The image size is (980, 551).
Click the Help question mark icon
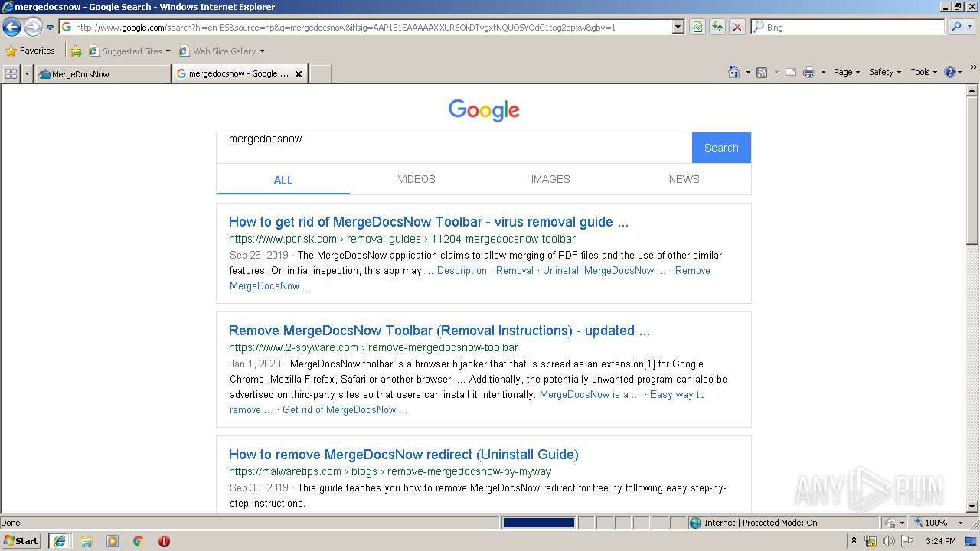click(x=950, y=72)
